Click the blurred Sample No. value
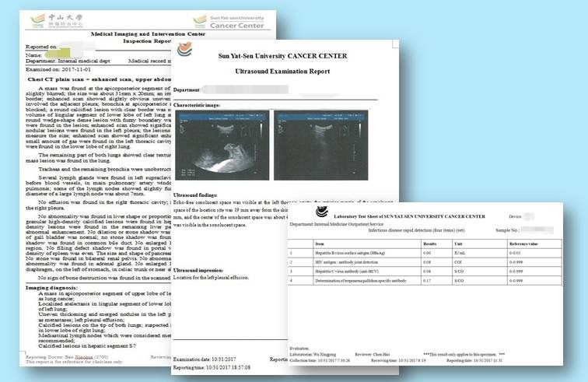This screenshot has width=588, height=382. (537, 230)
